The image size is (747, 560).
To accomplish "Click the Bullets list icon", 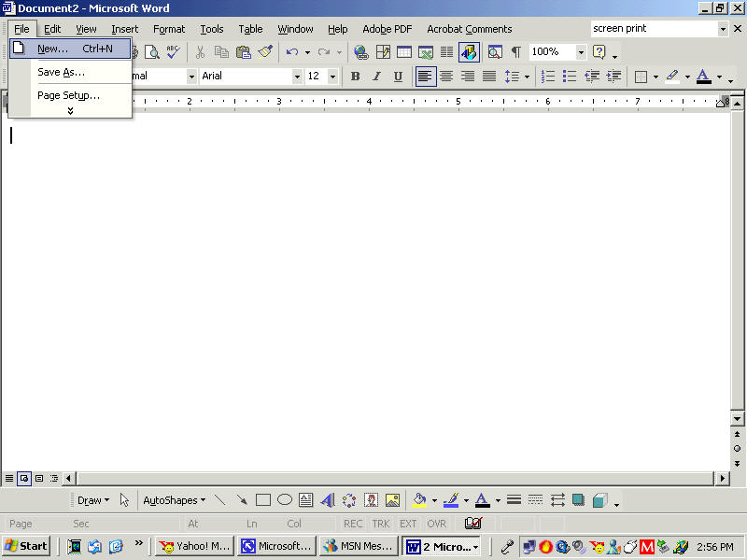I will pyautogui.click(x=570, y=77).
